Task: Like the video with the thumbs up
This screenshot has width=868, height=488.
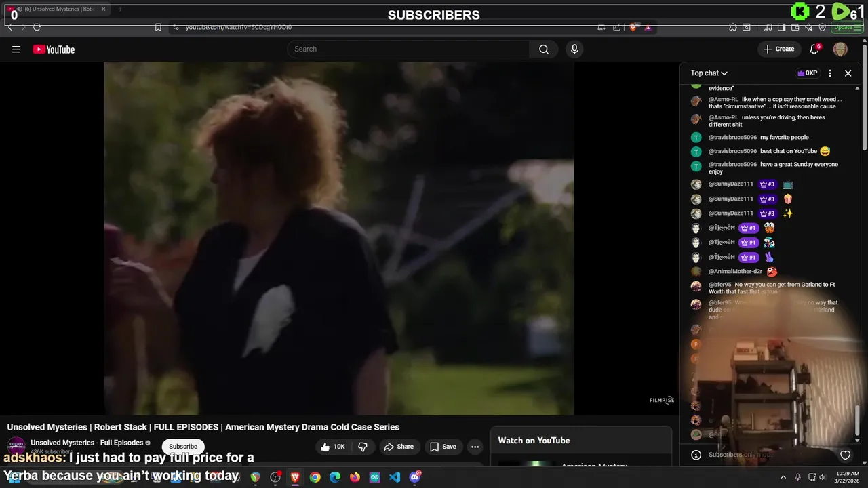Action: point(333,447)
